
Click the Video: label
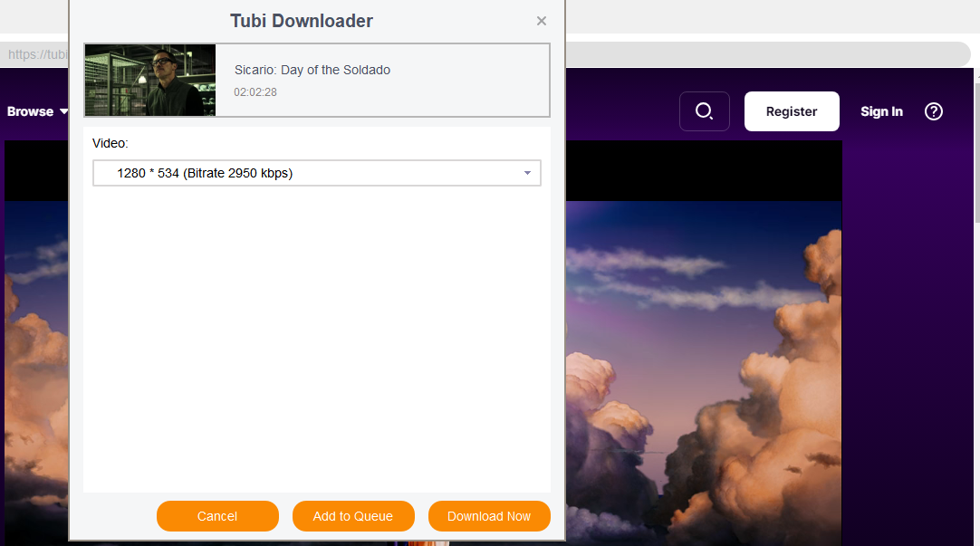(x=110, y=143)
